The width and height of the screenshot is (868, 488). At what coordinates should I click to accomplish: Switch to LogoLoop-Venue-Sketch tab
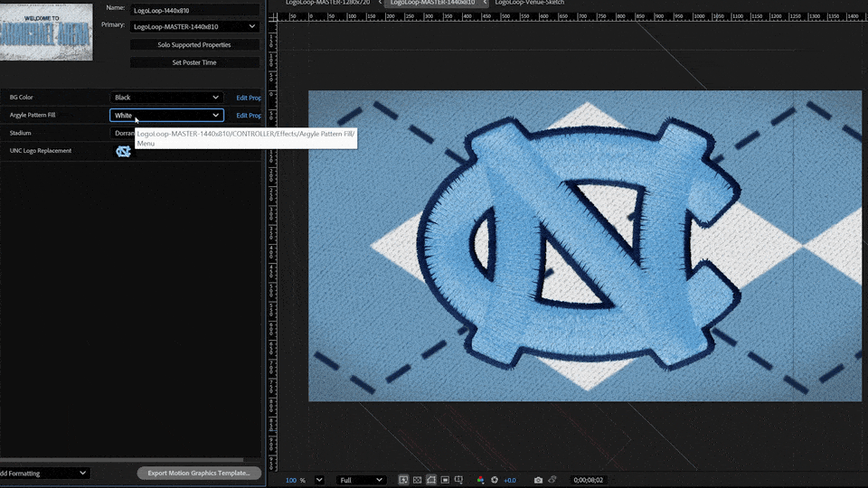tap(530, 3)
